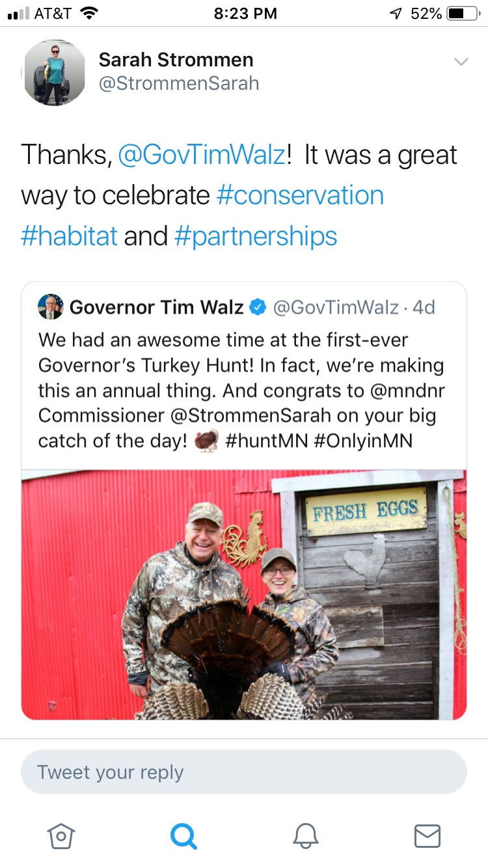Tap the @GovTimWalz mention link

[202, 155]
